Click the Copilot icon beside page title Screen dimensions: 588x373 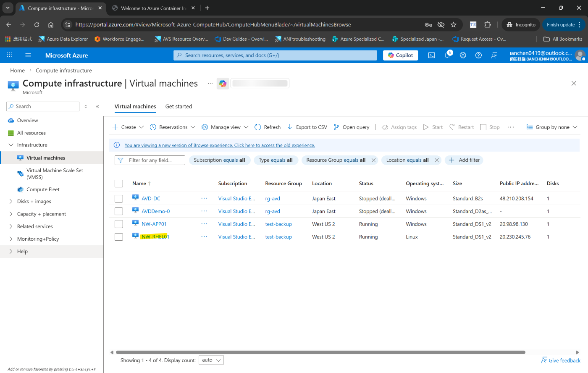click(x=223, y=83)
